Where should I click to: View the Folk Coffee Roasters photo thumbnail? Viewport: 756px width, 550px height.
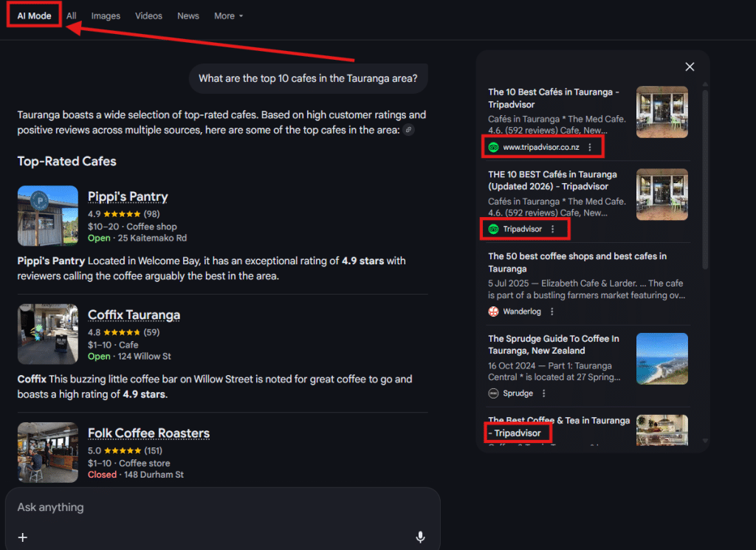pyautogui.click(x=48, y=452)
